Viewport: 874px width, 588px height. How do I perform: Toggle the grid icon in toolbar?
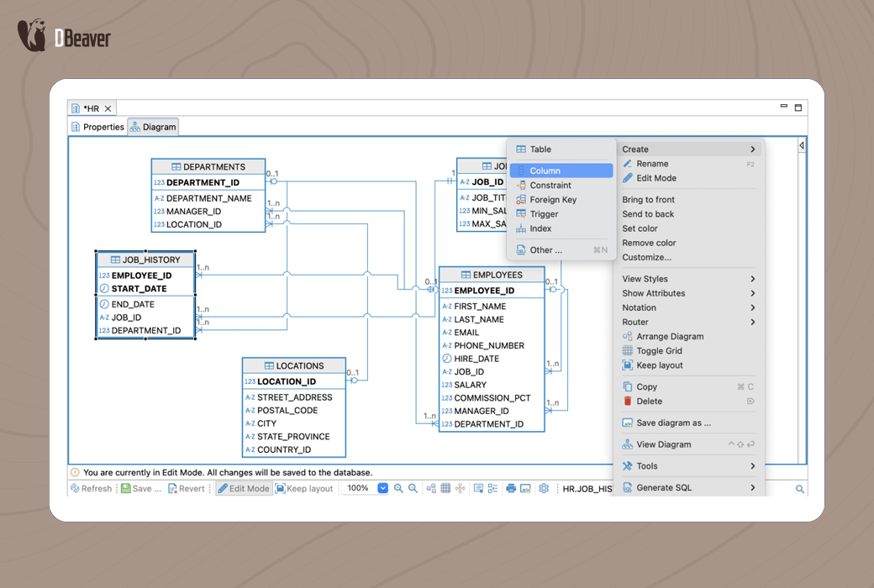[x=445, y=489]
